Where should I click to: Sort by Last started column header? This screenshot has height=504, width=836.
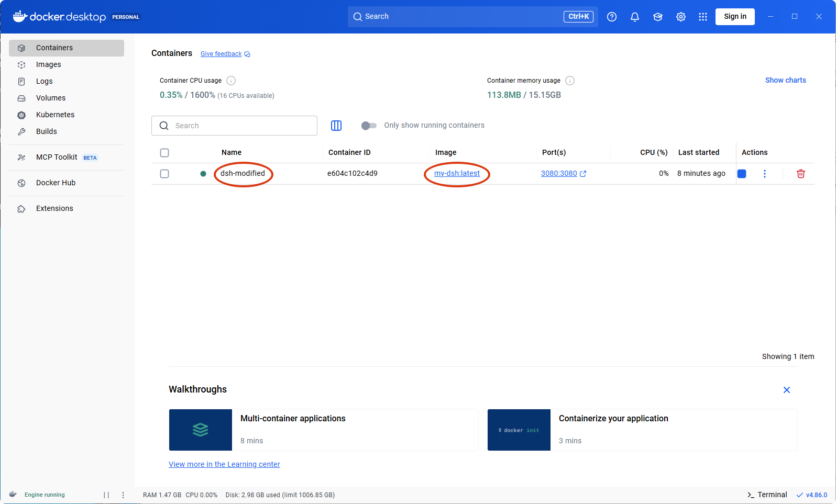coord(699,152)
